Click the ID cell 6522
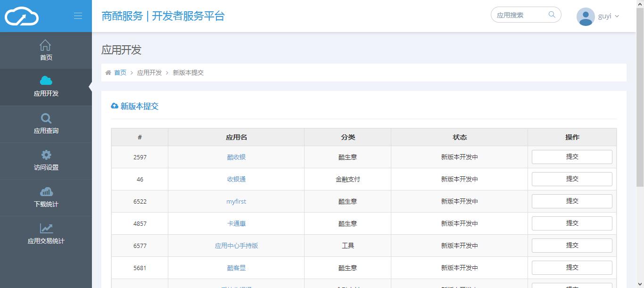Screen dimensions: 644x288 pos(140,201)
